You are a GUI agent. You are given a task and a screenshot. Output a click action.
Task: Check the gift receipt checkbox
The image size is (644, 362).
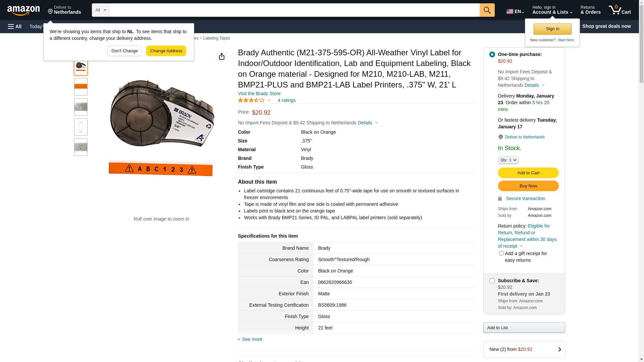[x=501, y=253]
